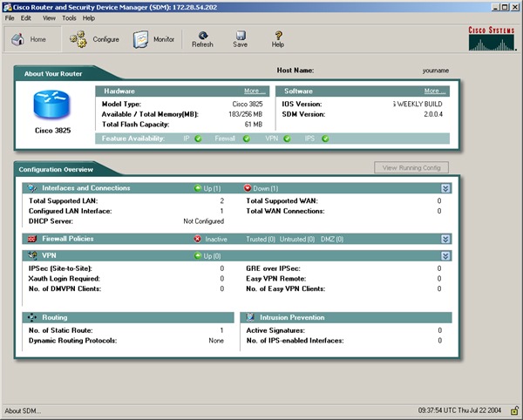
Task: Click the Interfaces and Connections header icon
Action: coord(32,188)
